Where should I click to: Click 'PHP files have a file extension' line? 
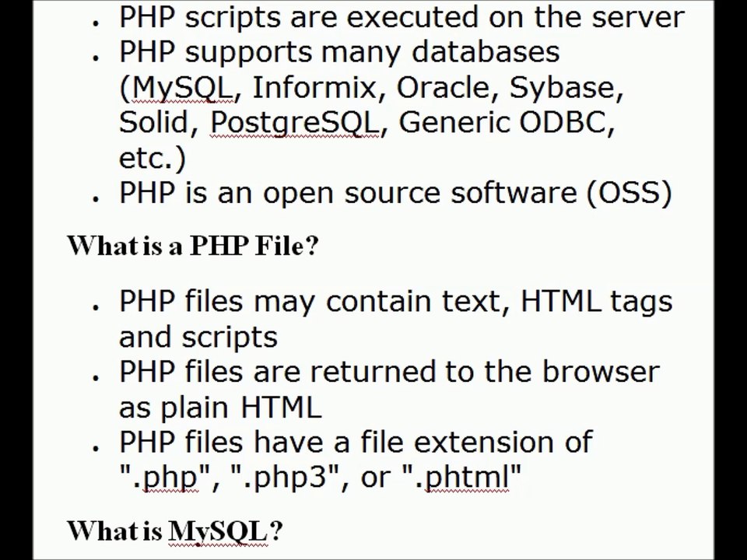[x=356, y=442]
